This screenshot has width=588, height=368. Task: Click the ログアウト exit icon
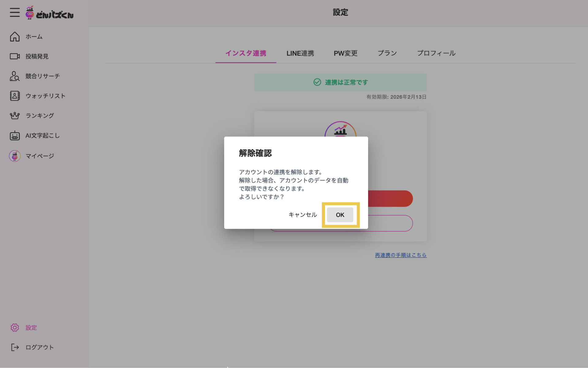[15, 347]
